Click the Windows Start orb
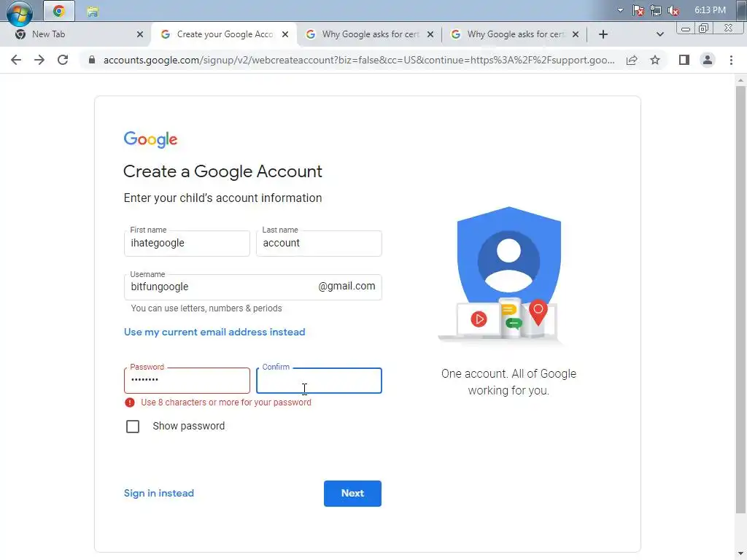This screenshot has height=560, width=747. click(20, 12)
